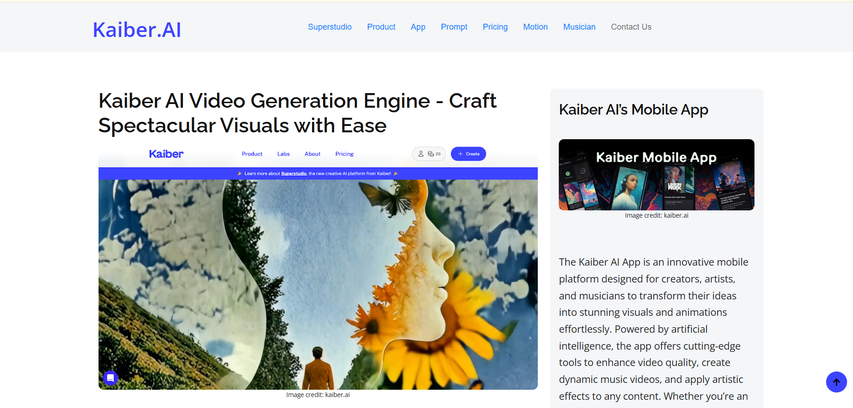Open the Superstudio nav link
Image resolution: width=853 pixels, height=408 pixels.
330,27
